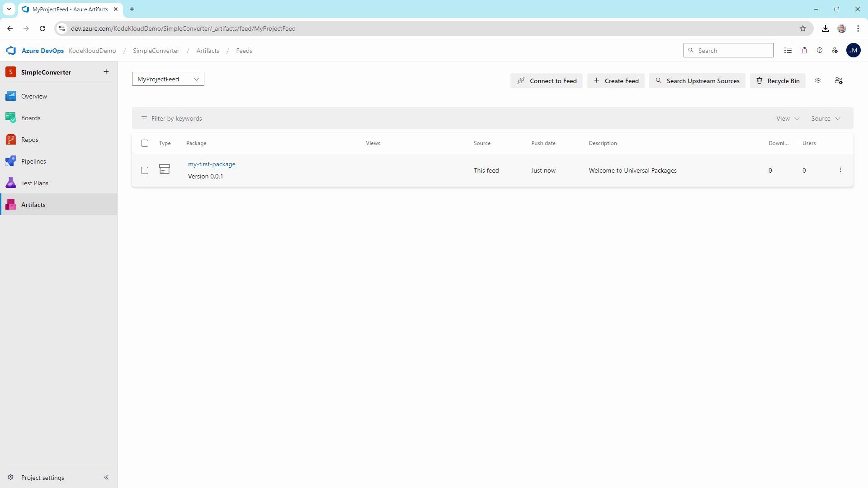Click the feed permissions people icon

[x=839, y=80]
